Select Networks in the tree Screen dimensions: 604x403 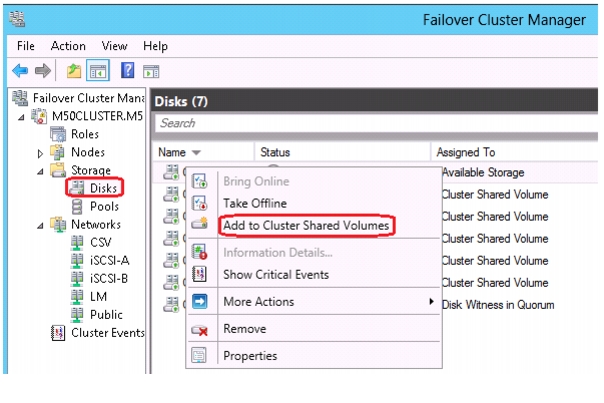point(96,224)
